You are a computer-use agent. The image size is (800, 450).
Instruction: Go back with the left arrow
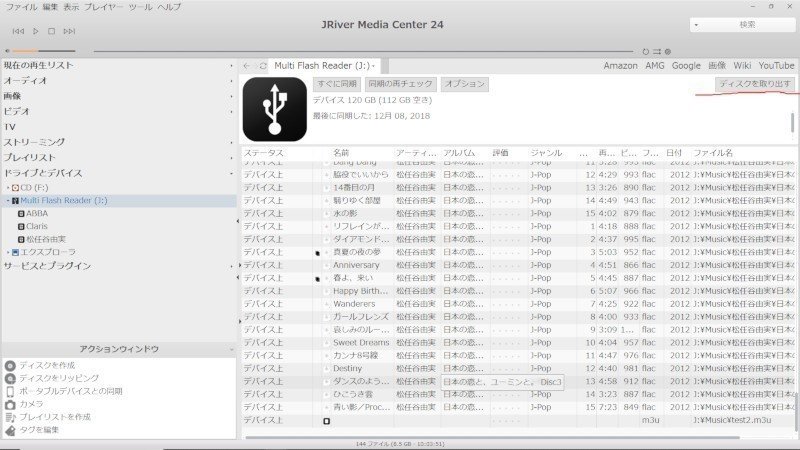[247, 66]
